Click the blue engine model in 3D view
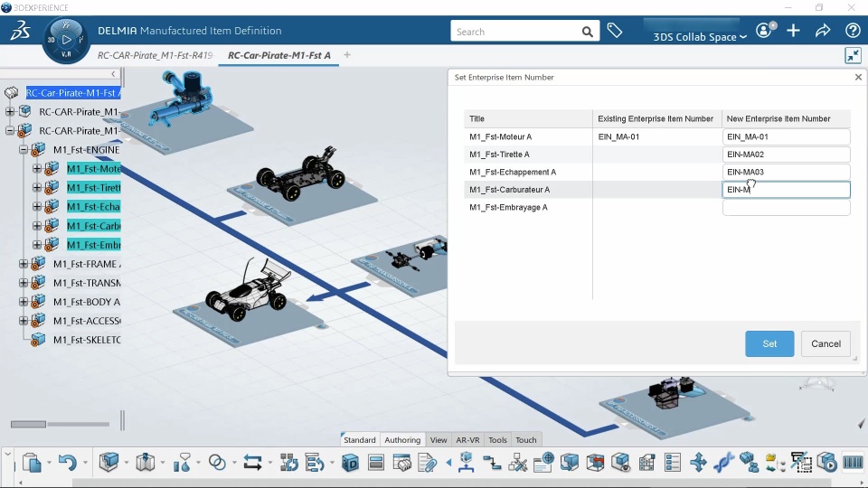Screen dimensions: 868x488 tap(181, 98)
